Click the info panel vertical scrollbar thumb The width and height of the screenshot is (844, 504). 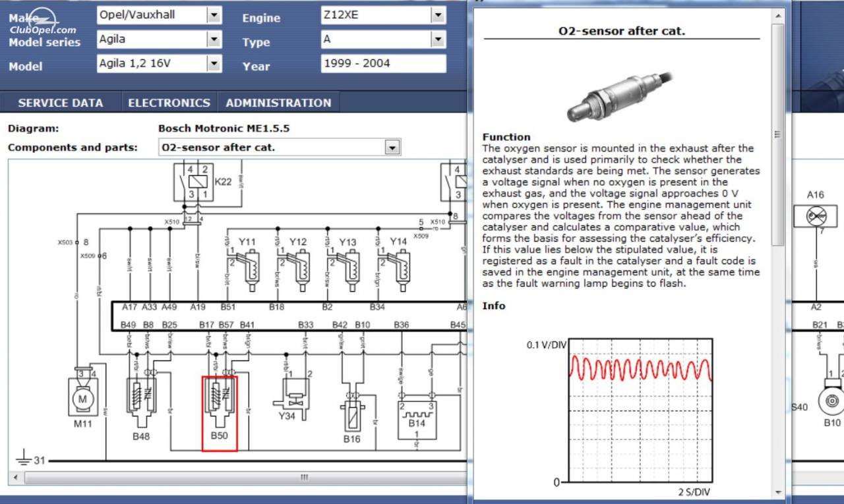pyautogui.click(x=778, y=135)
